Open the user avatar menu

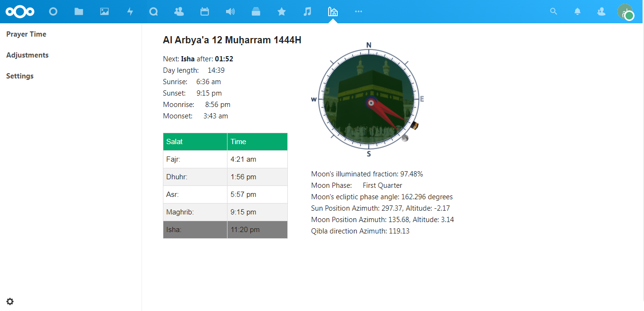[x=625, y=11]
